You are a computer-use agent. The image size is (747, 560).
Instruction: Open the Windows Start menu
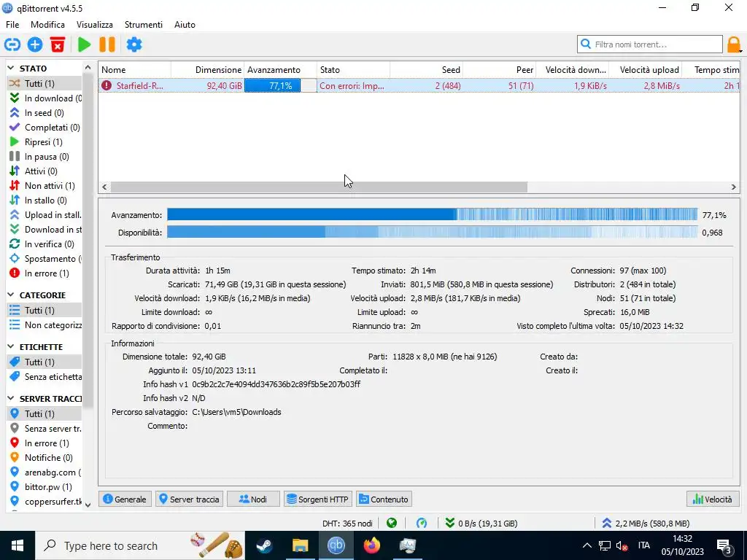point(18,545)
